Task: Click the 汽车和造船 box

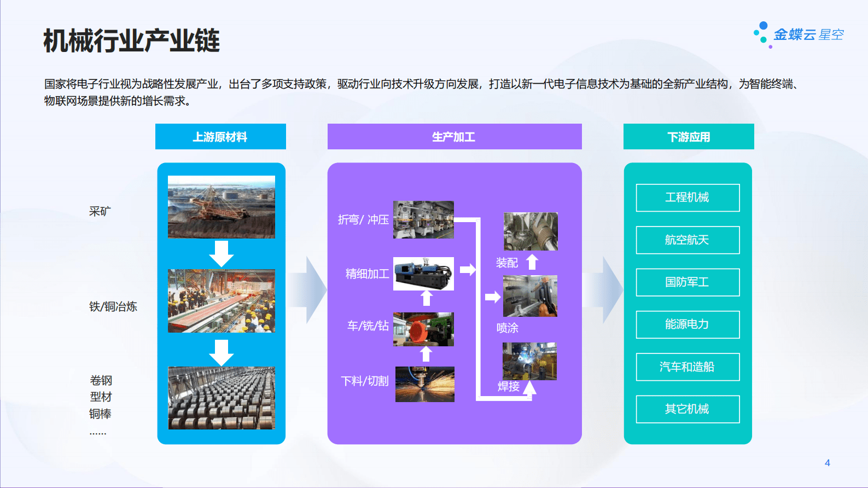Action: click(688, 367)
